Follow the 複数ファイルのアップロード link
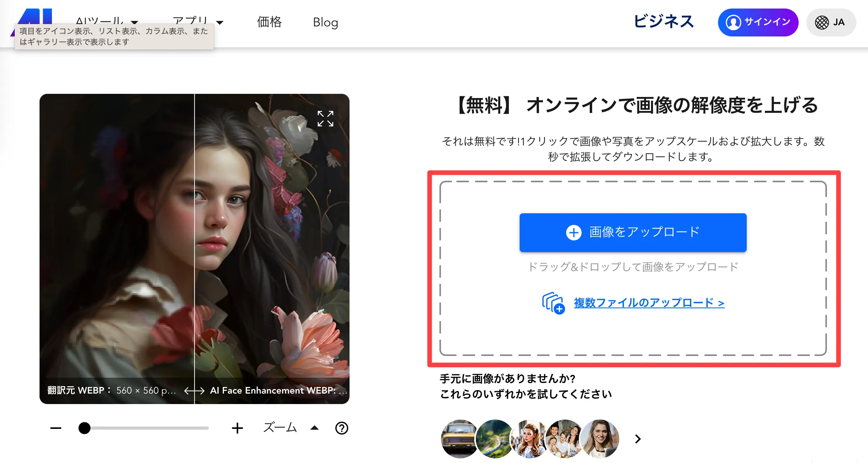The image size is (868, 463). point(648,303)
